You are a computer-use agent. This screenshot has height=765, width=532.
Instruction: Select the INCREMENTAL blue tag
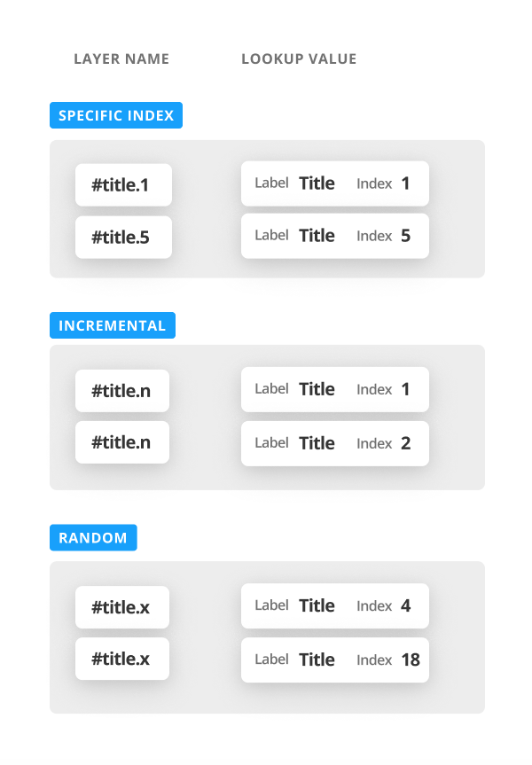coord(113,325)
